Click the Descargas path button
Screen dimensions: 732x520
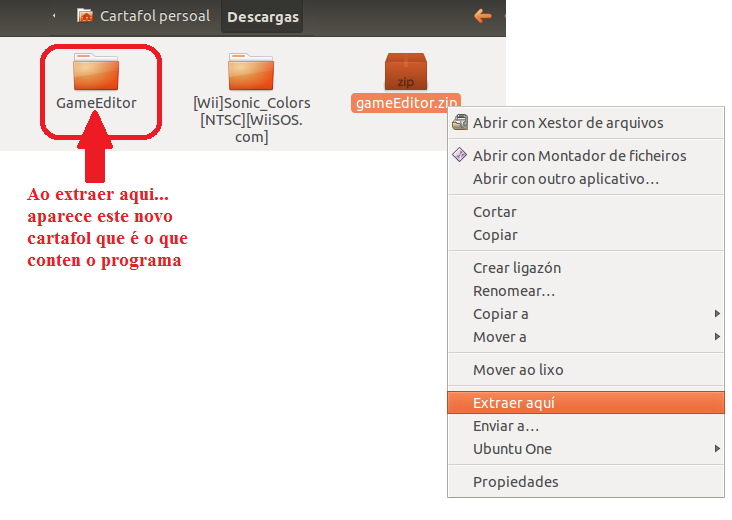(263, 17)
